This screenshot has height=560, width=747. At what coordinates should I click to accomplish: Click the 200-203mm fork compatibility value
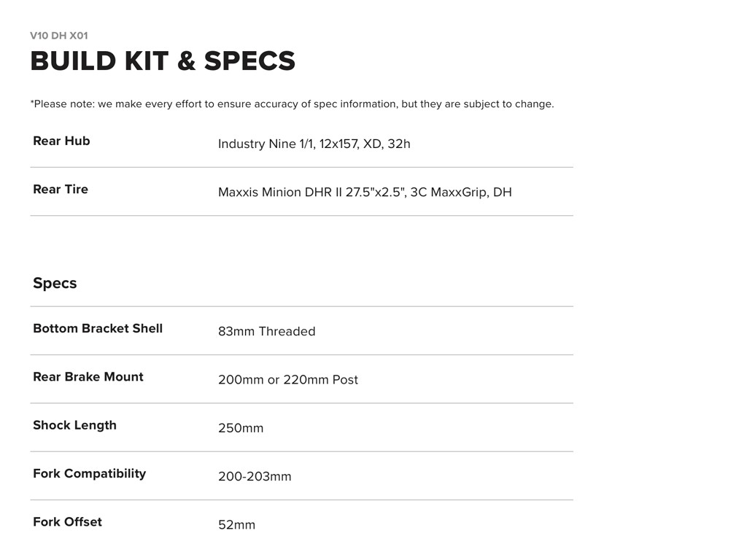click(255, 477)
